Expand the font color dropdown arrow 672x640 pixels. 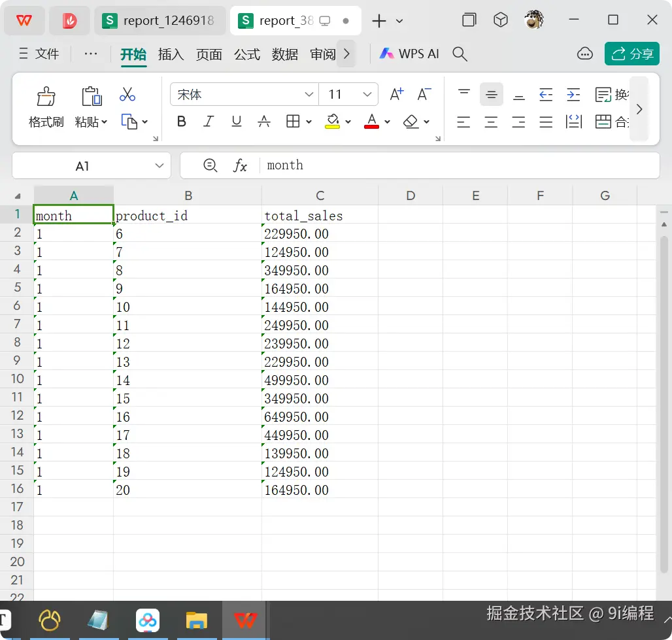[388, 122]
